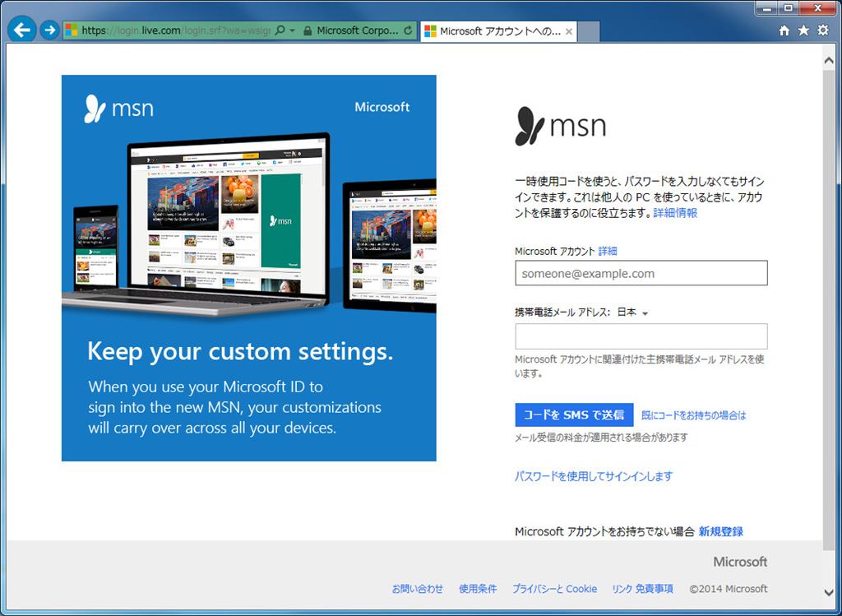The height and width of the screenshot is (616, 842).
Task: Click the scrollbar up arrow
Action: coord(829,61)
